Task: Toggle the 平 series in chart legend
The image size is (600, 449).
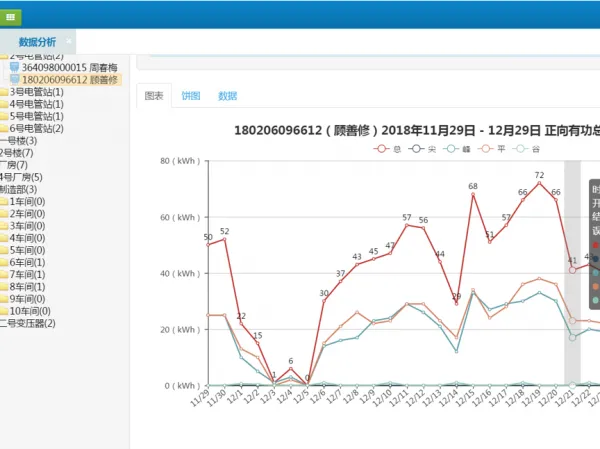Action: click(492, 149)
